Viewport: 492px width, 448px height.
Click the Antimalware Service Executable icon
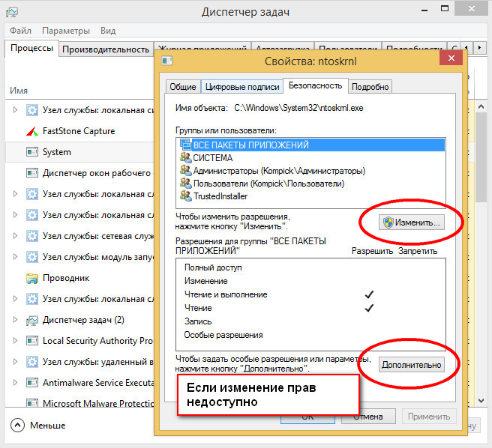tap(32, 383)
